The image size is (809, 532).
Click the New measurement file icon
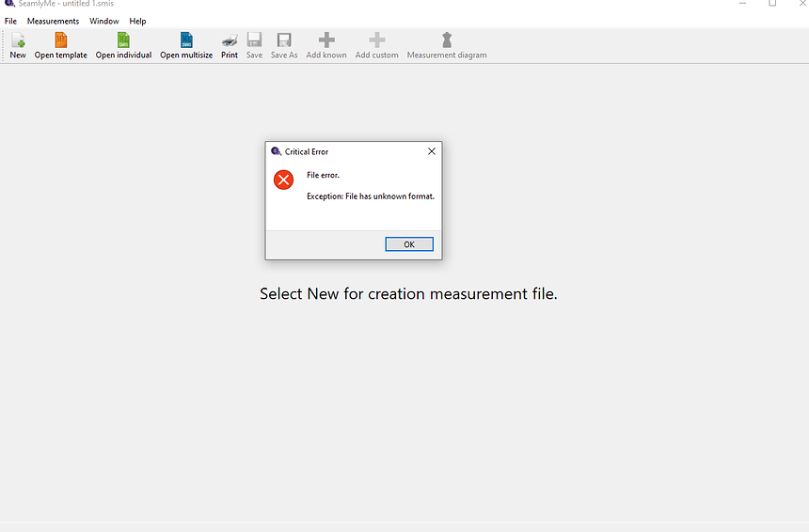tap(18, 40)
